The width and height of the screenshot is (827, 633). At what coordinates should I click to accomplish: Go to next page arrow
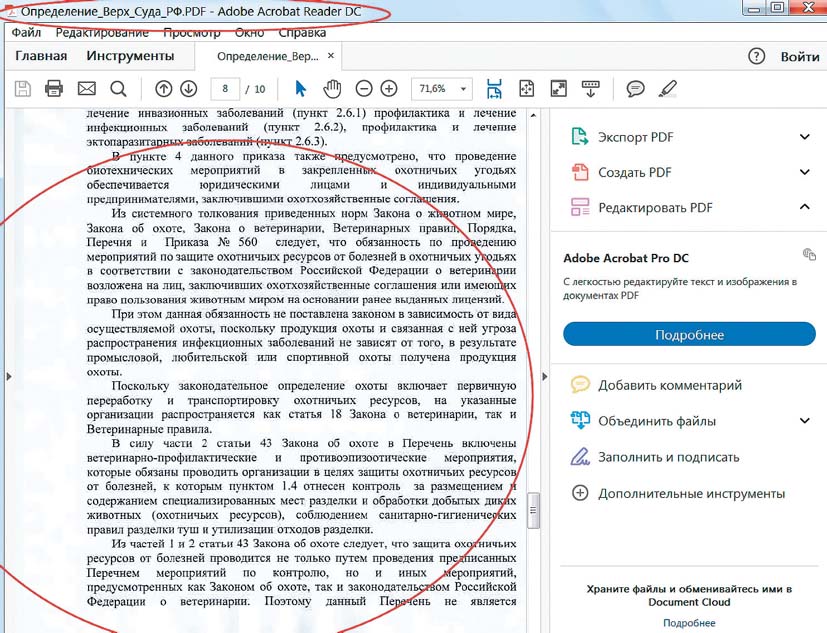188,89
